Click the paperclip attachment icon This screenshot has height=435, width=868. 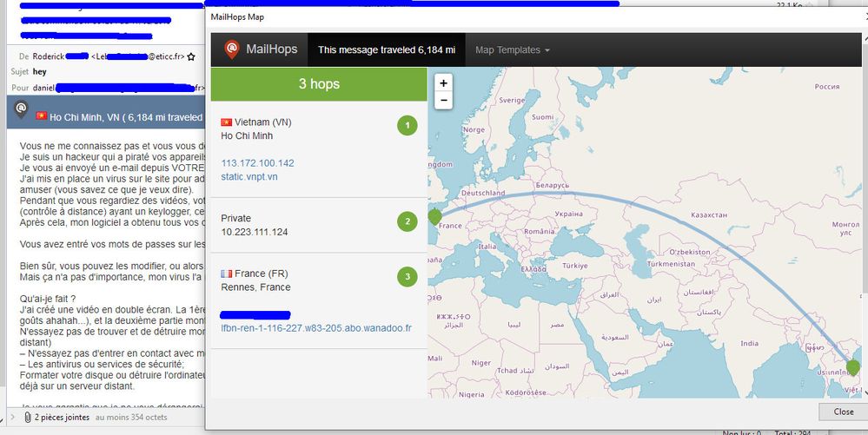click(25, 418)
